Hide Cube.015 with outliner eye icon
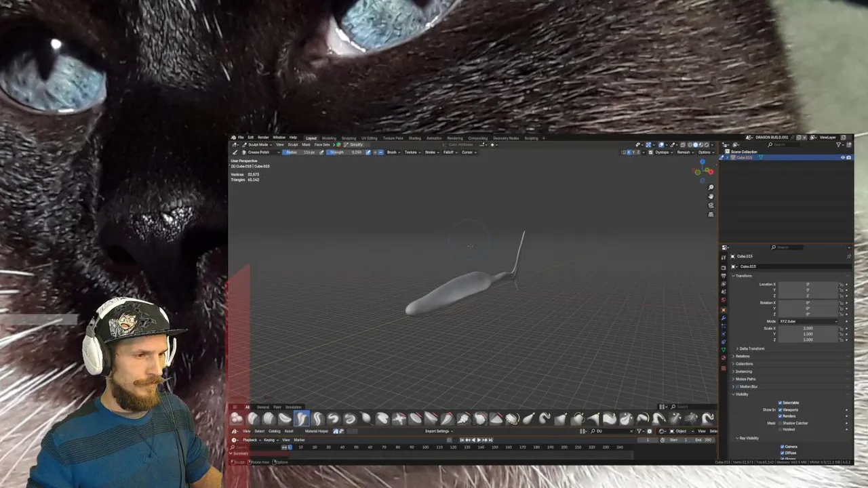Image resolution: width=868 pixels, height=488 pixels. pyautogui.click(x=843, y=157)
